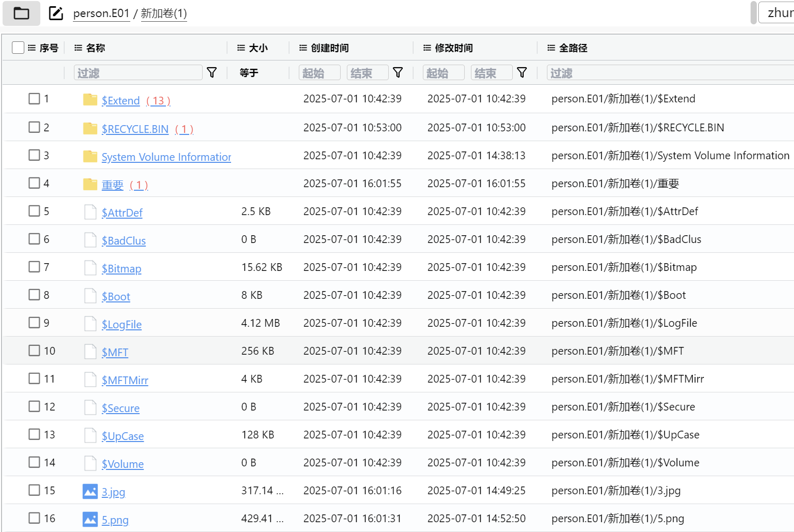Viewport: 794px width, 532px height.
Task: Check the checkbox for row 4 重要
Action: pyautogui.click(x=34, y=183)
